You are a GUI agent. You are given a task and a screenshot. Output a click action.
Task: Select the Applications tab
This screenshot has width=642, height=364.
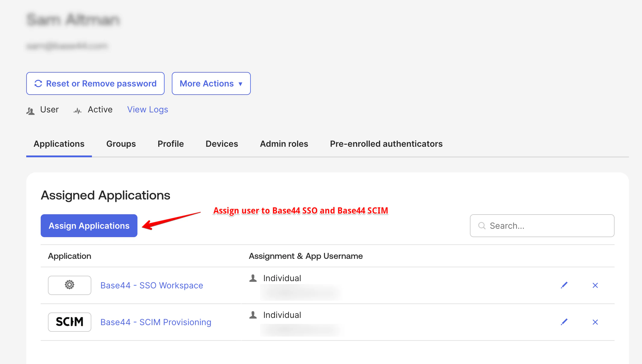coord(59,144)
